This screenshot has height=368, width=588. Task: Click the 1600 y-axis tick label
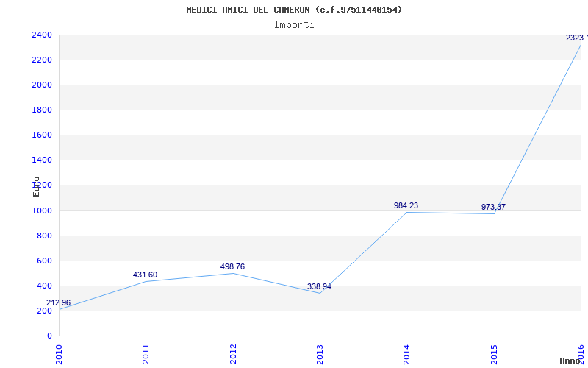(x=42, y=135)
